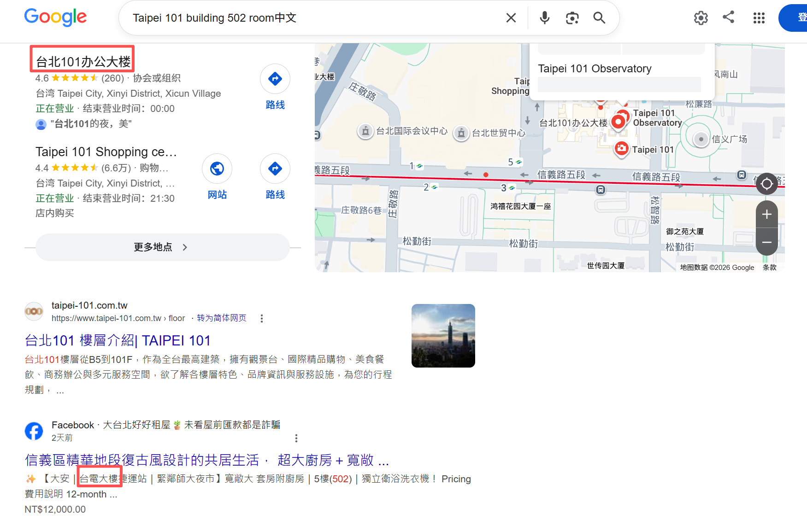Zoom in on the map
This screenshot has height=532, width=807.
pos(767,214)
